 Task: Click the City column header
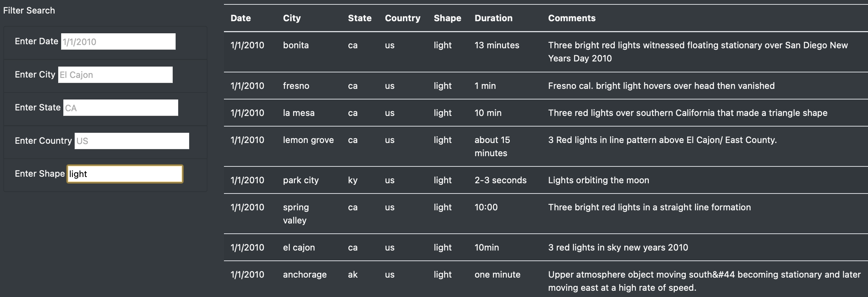pos(292,18)
